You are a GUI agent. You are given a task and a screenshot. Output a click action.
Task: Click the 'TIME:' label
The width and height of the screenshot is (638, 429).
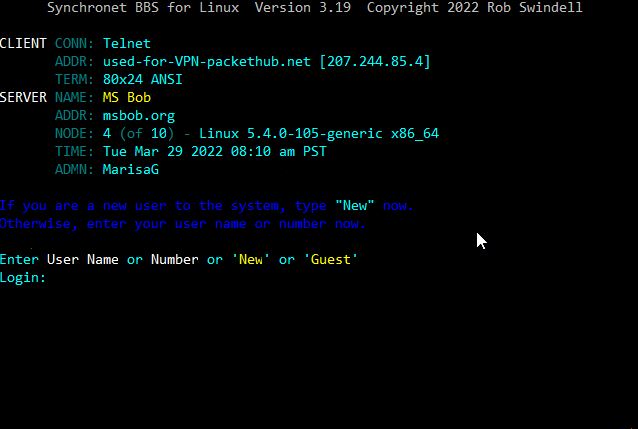(x=74, y=151)
